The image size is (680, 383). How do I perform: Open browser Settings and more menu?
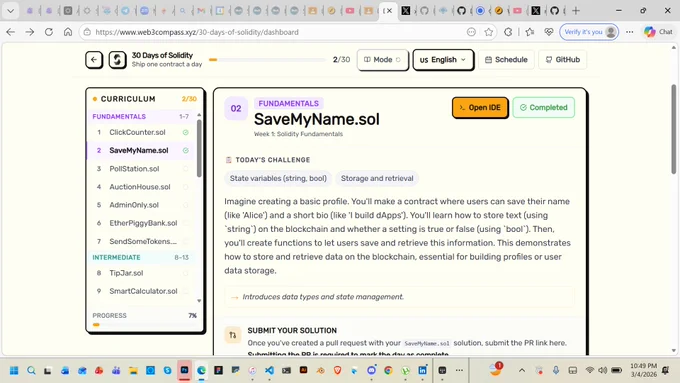[x=630, y=32]
